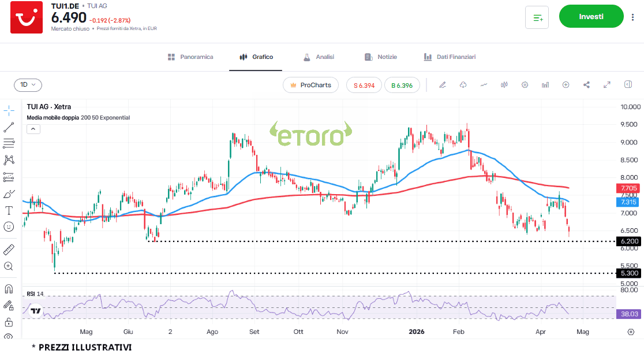The height and width of the screenshot is (353, 644).
Task: Click the green Investi button
Action: (591, 17)
